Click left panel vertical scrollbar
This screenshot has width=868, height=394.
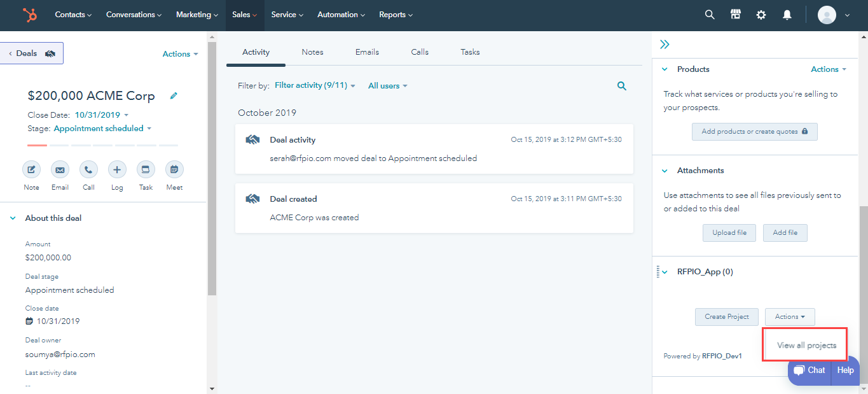(212, 169)
